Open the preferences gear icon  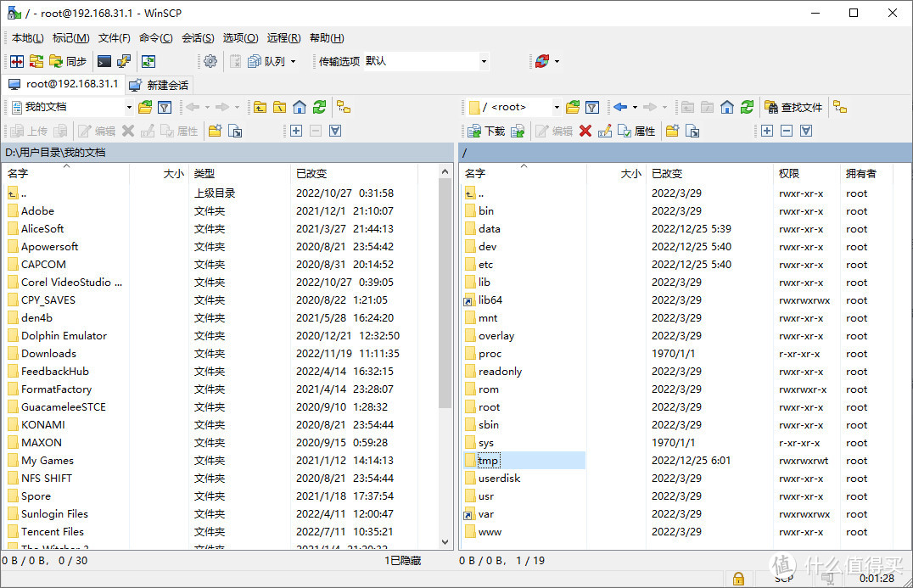210,61
